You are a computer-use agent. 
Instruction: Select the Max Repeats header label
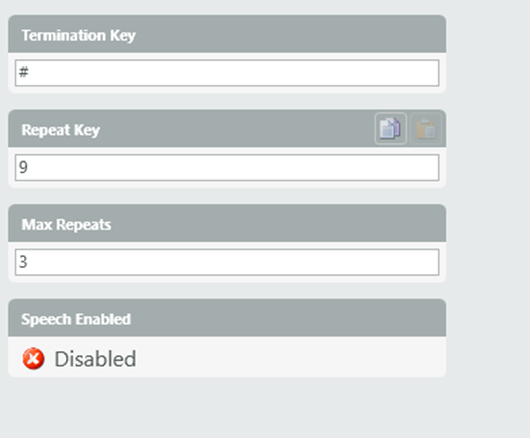coord(66,224)
